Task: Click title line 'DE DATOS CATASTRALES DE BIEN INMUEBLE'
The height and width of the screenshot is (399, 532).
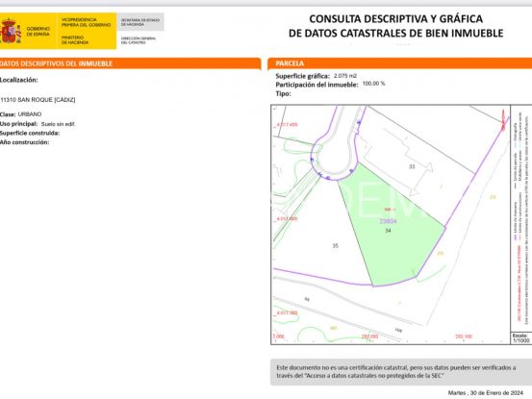Action: [395, 34]
